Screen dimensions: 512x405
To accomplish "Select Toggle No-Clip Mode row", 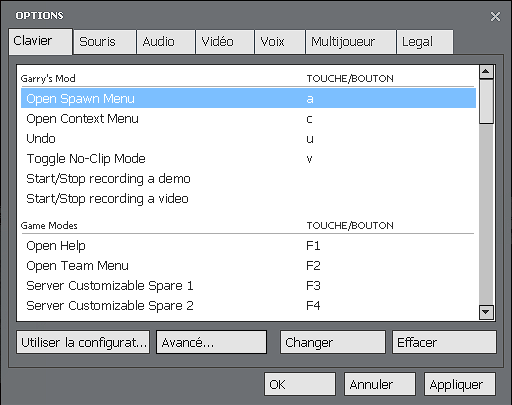I will click(x=248, y=159).
